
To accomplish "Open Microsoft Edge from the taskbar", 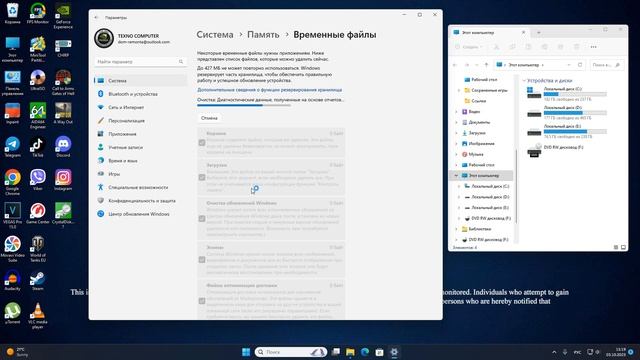I will tap(365, 352).
